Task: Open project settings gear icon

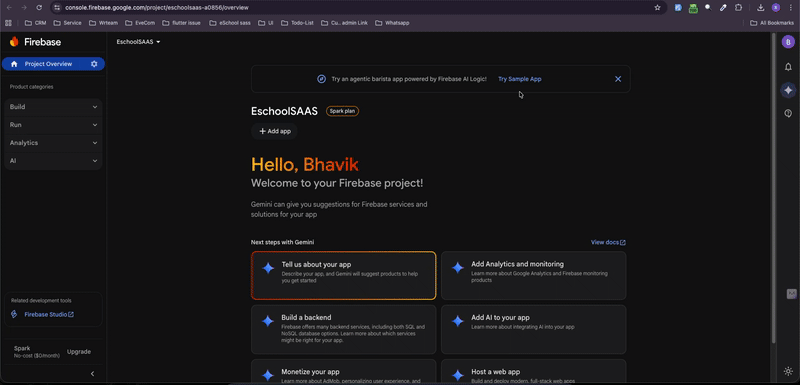Action: (94, 64)
